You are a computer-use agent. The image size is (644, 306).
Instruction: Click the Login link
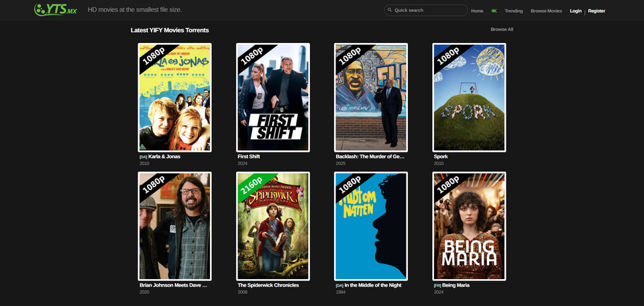(576, 11)
